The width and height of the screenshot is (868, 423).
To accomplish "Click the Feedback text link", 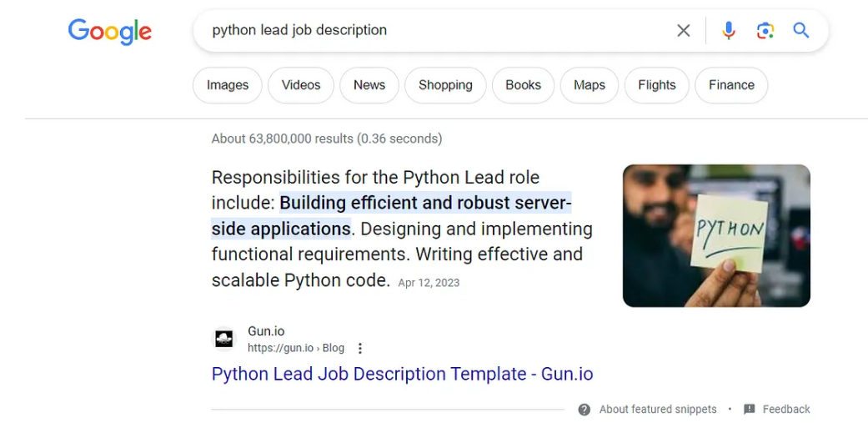I will [x=786, y=409].
